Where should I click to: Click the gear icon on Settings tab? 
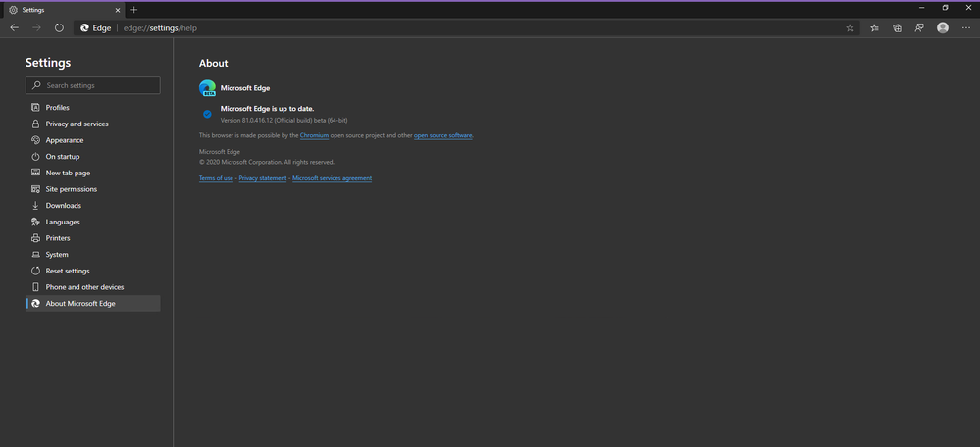[x=13, y=10]
